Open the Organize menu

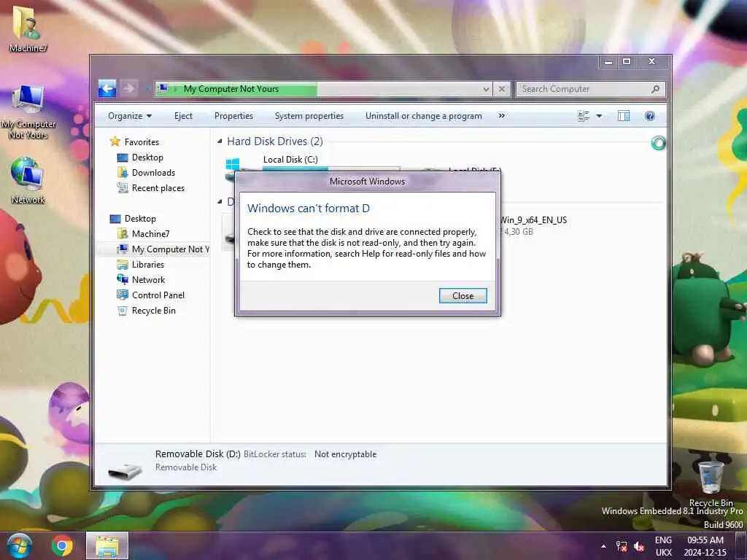tap(130, 116)
